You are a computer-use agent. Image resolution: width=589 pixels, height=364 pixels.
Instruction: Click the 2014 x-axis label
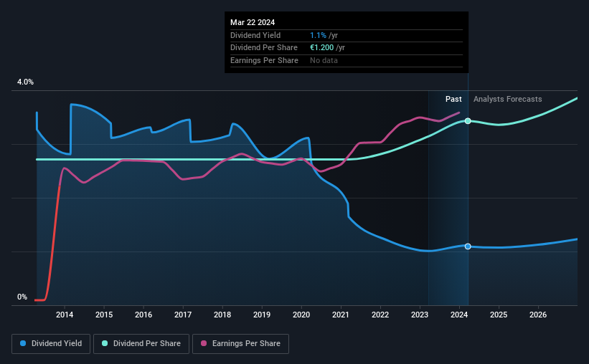point(65,315)
